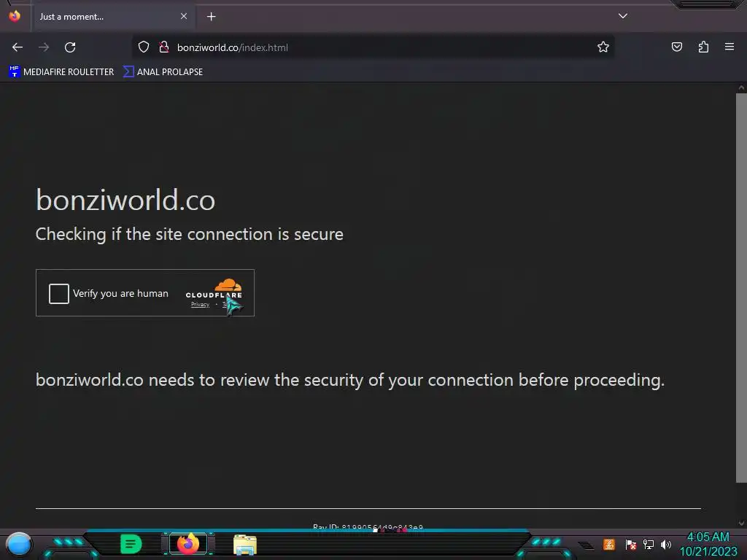Screen dimensions: 747x560
Task: Click the page vertical scrollbar thumb
Action: (x=741, y=288)
